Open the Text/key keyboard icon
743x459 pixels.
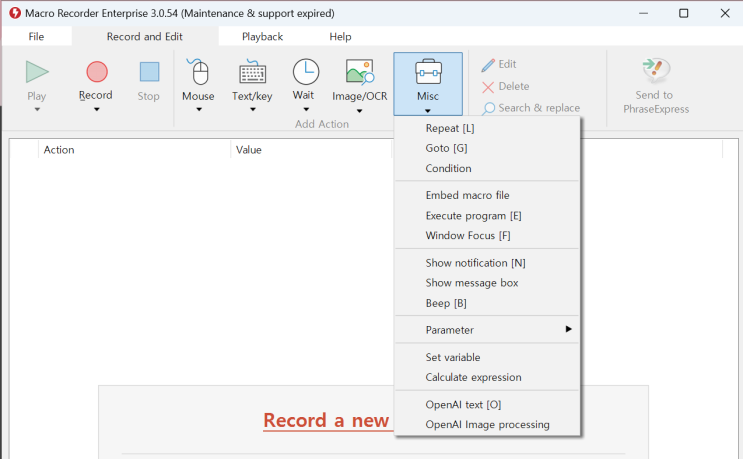coord(252,72)
